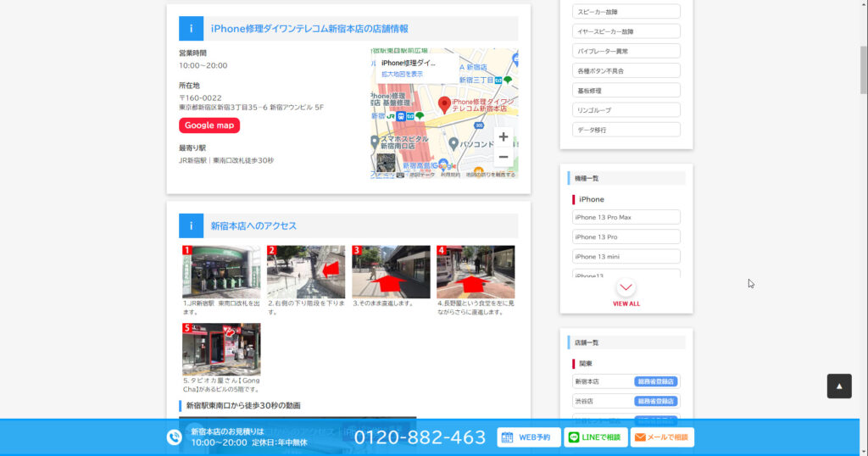
Task: Choose iPhone 13 Pro model
Action: (626, 236)
